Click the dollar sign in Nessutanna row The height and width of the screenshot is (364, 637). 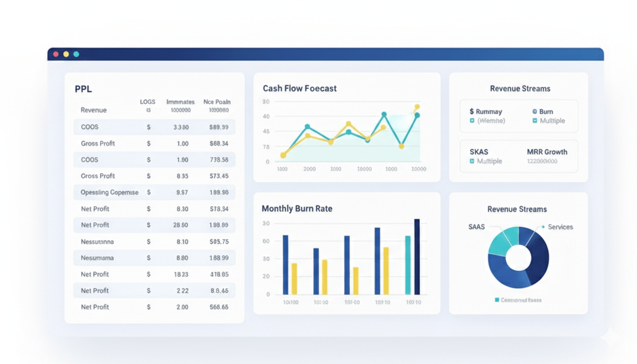point(149,242)
